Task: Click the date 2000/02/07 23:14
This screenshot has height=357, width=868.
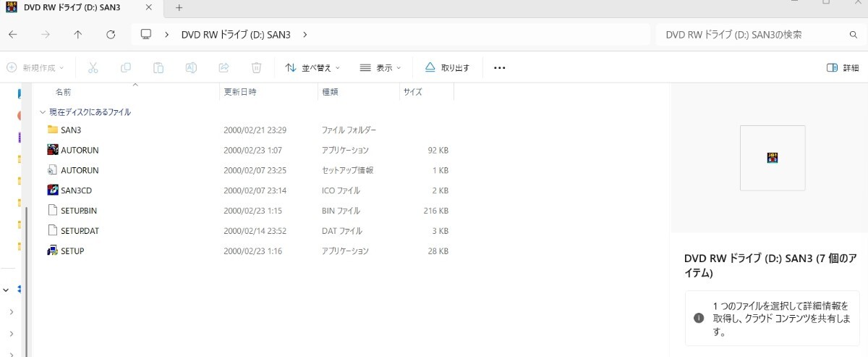Action: (x=255, y=190)
